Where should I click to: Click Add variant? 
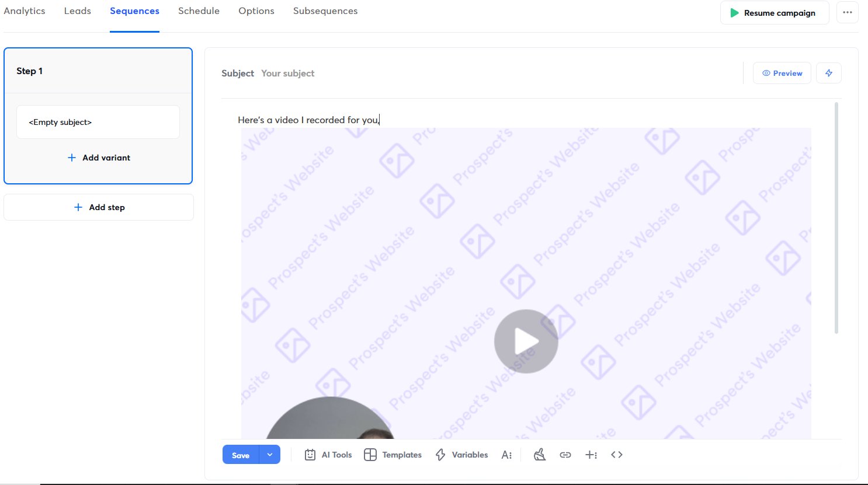click(x=99, y=158)
